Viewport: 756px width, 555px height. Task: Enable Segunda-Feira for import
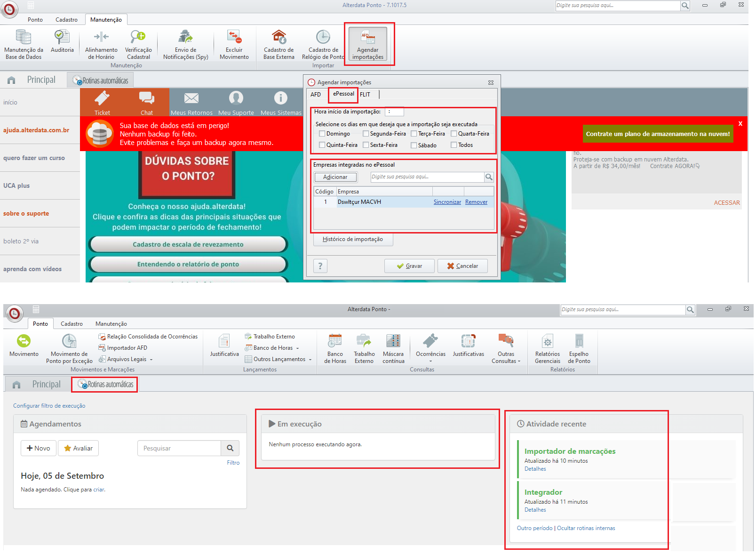pyautogui.click(x=366, y=134)
